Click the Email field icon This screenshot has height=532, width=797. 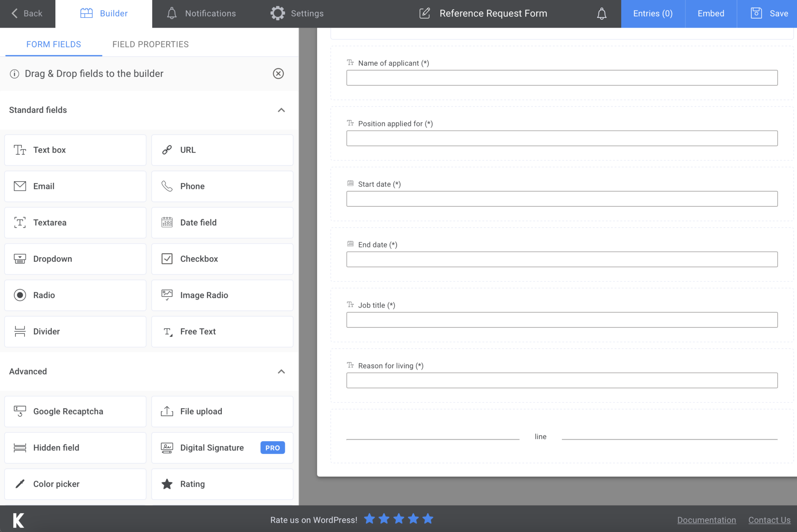(x=19, y=186)
